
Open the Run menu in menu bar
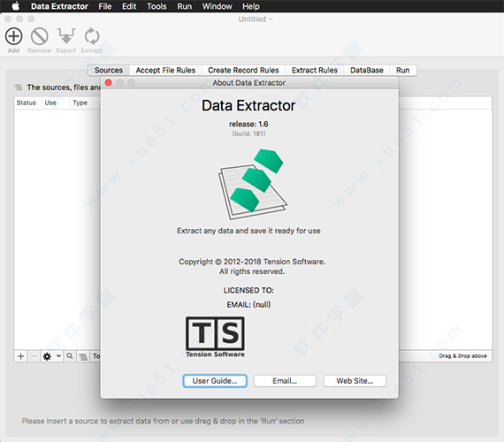pos(184,6)
